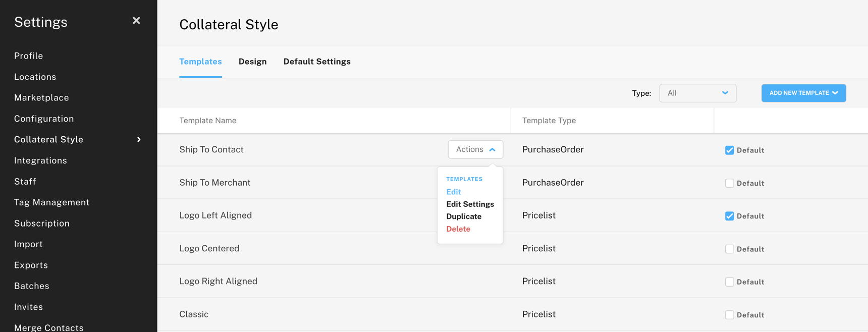Image resolution: width=868 pixels, height=332 pixels.
Task: Open the Default Settings tab
Action: point(317,61)
